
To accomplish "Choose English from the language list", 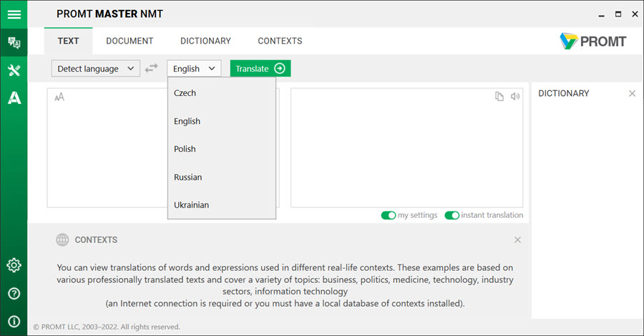I will [222, 121].
